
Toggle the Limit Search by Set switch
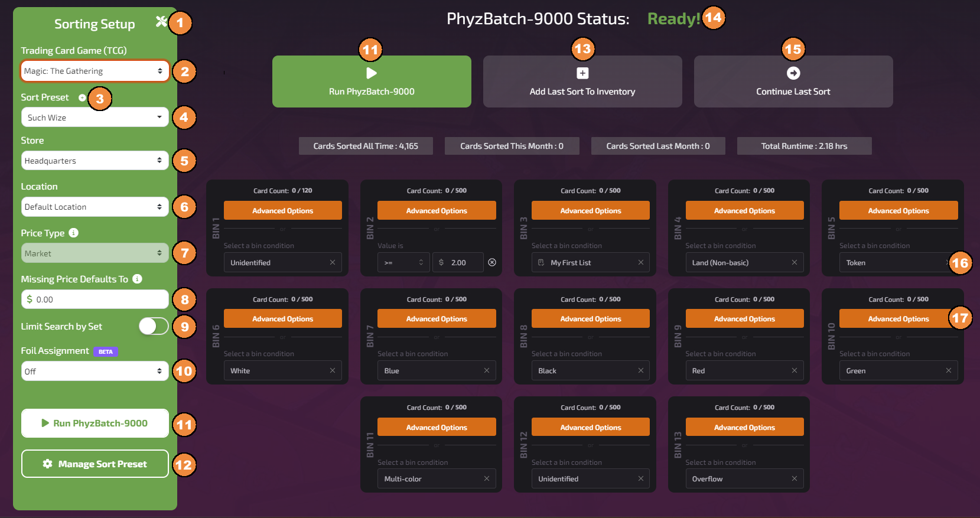point(154,326)
